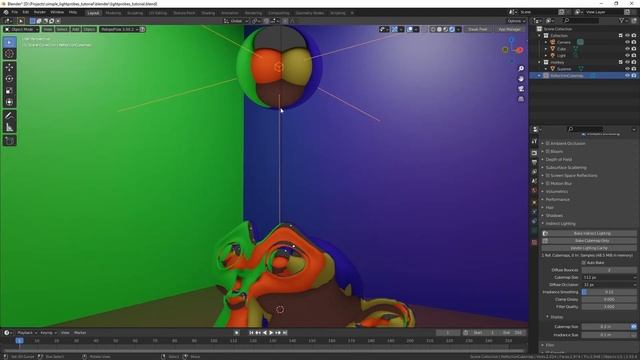Hide the Light object in viewport
Viewport: 640px width, 360px height.
click(627, 55)
